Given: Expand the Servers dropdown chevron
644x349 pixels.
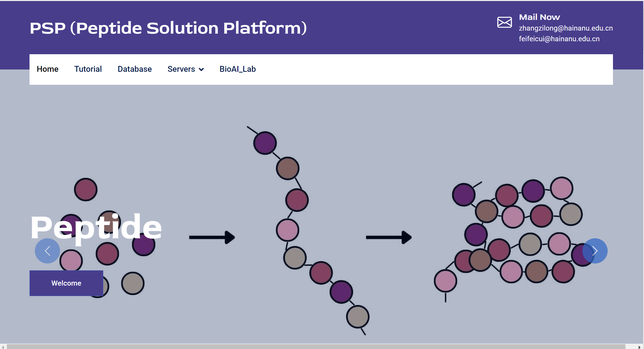Looking at the screenshot, I should [x=201, y=69].
